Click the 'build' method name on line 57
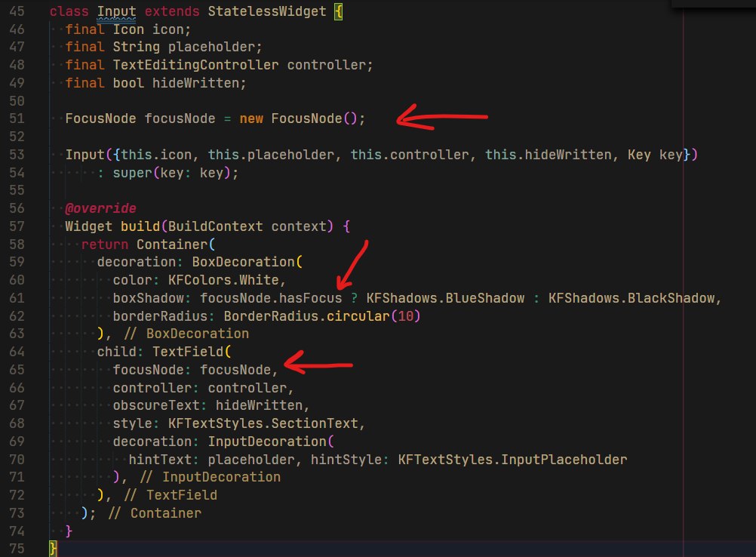This screenshot has height=557, width=756. click(x=140, y=226)
